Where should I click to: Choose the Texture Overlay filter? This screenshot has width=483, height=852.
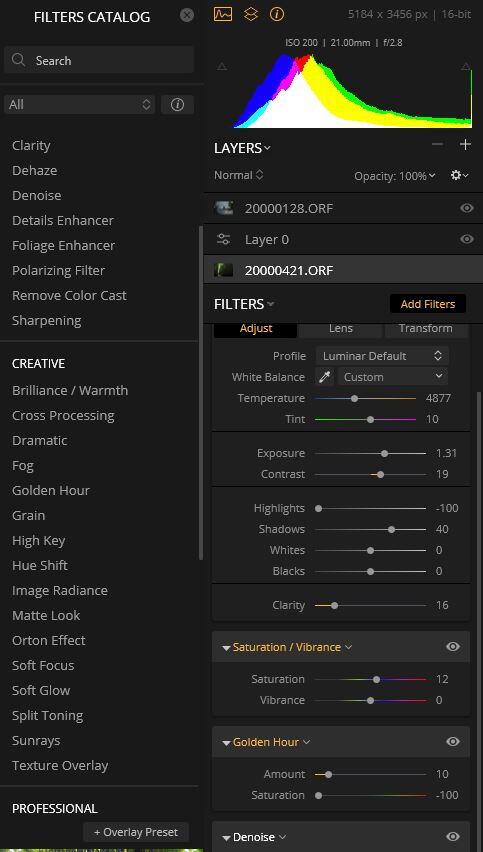coord(60,766)
